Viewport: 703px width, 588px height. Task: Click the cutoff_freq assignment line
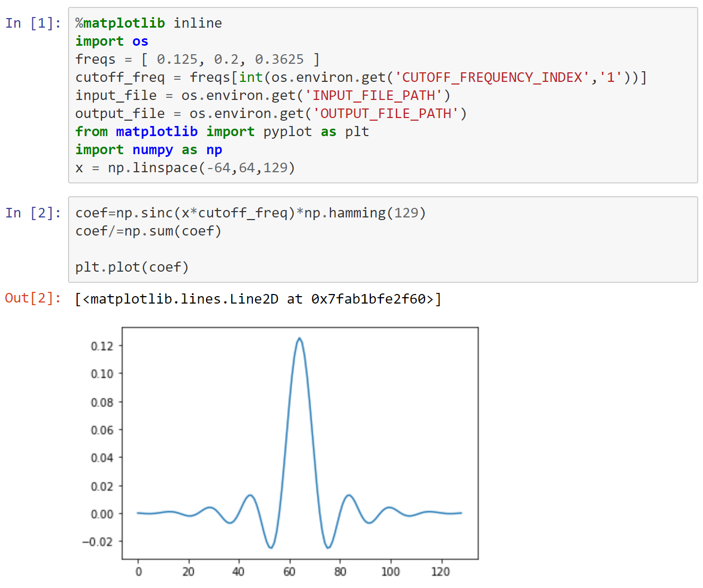coord(361,78)
